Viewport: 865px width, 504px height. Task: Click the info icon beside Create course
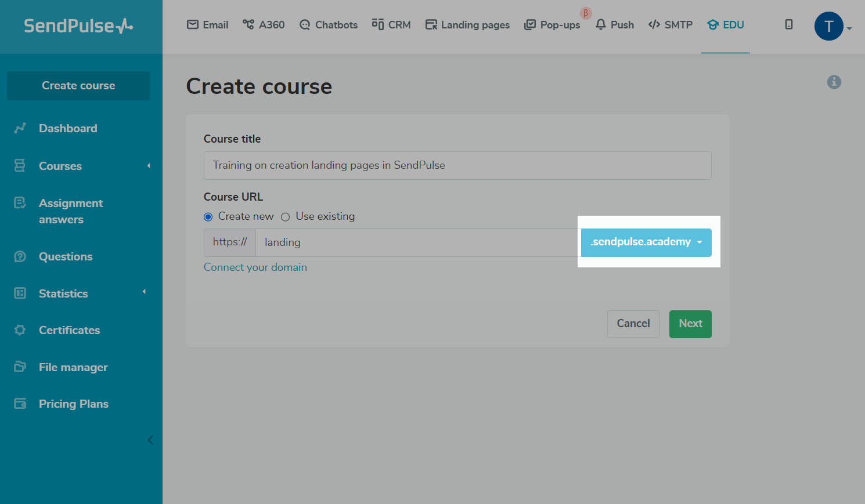coord(834,82)
